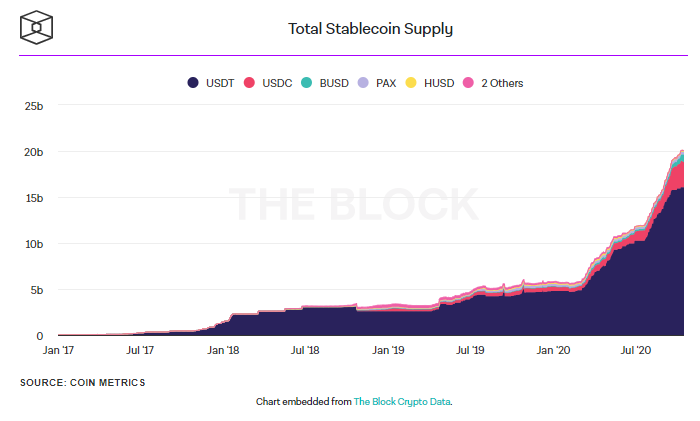The height and width of the screenshot is (421, 700).
Task: Click the dark navy USDT color dot
Action: 193,83
